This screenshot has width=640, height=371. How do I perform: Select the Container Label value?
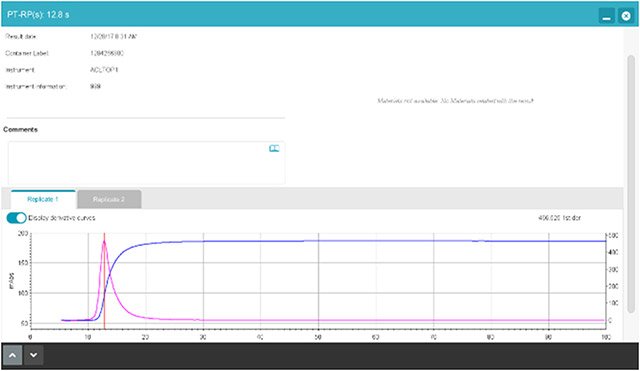click(x=107, y=53)
